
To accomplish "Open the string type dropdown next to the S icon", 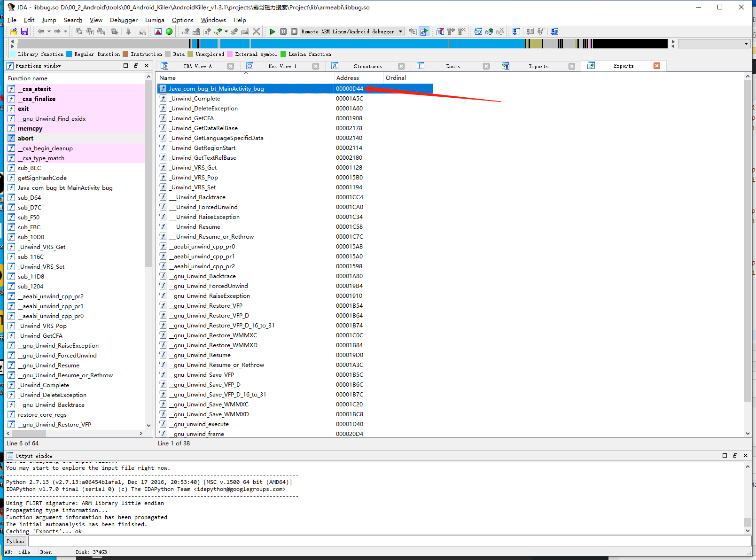I will (x=226, y=31).
